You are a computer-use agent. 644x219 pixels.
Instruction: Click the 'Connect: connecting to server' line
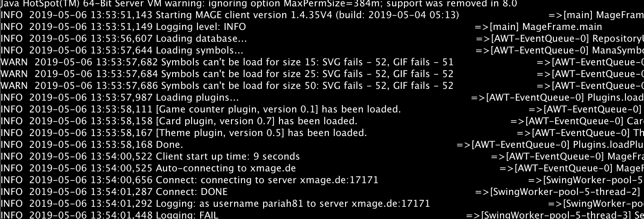pos(267,180)
